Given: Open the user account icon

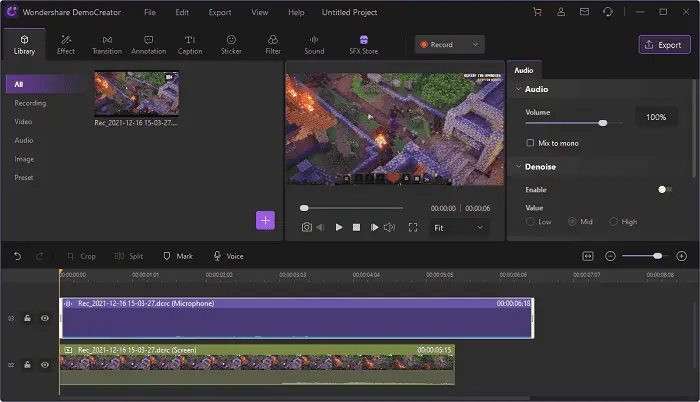Looking at the screenshot, I should tap(561, 12).
